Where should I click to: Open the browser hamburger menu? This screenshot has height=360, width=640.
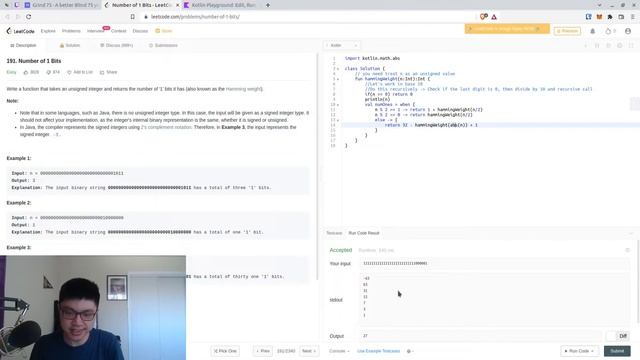[x=632, y=17]
